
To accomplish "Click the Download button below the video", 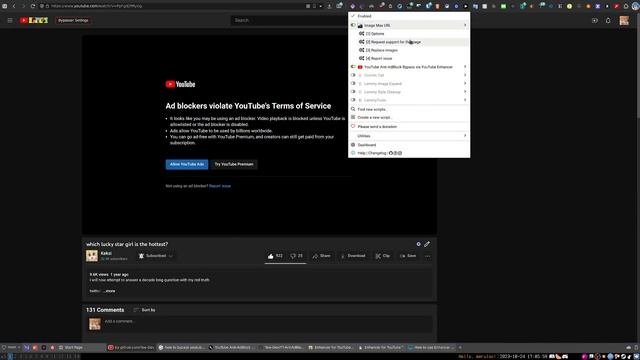I will coord(353,256).
